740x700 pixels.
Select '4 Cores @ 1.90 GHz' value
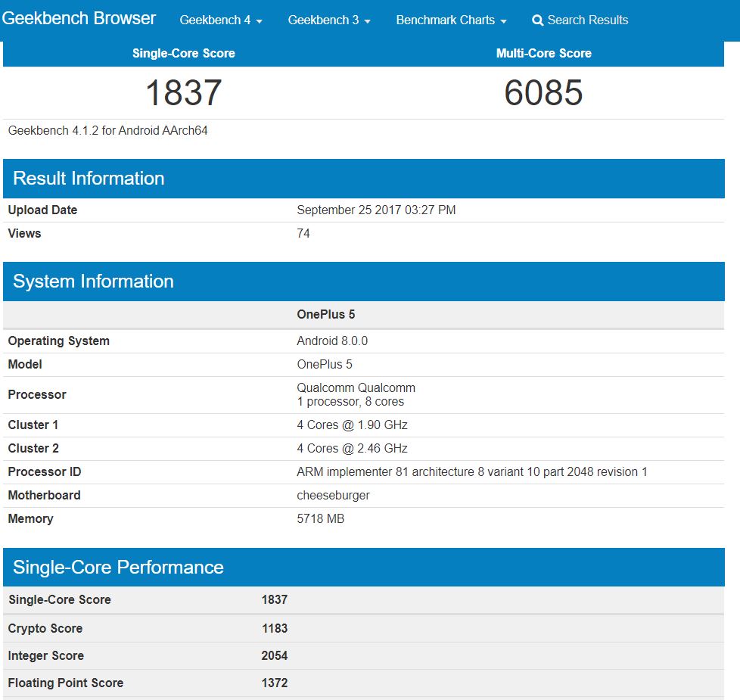352,425
